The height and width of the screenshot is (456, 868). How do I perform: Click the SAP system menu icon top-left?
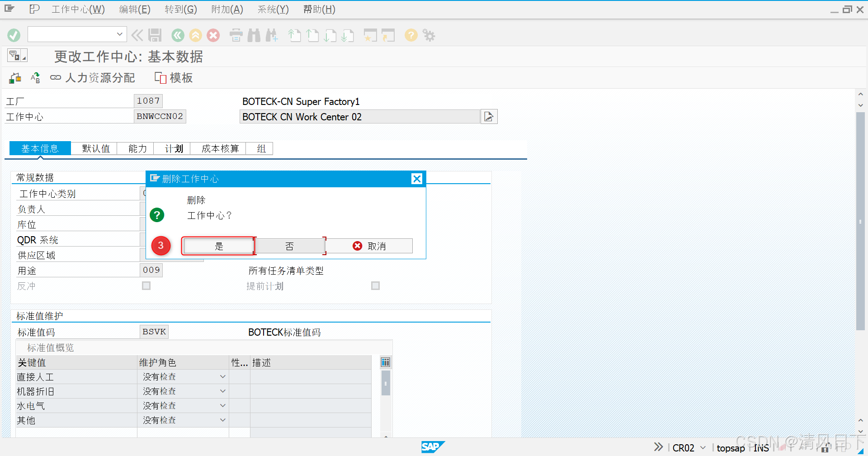click(9, 9)
